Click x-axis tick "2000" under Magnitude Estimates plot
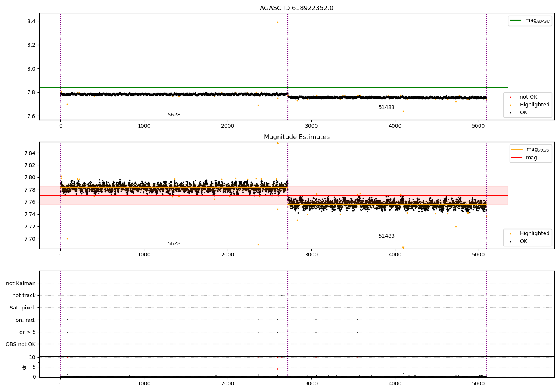 228,255
